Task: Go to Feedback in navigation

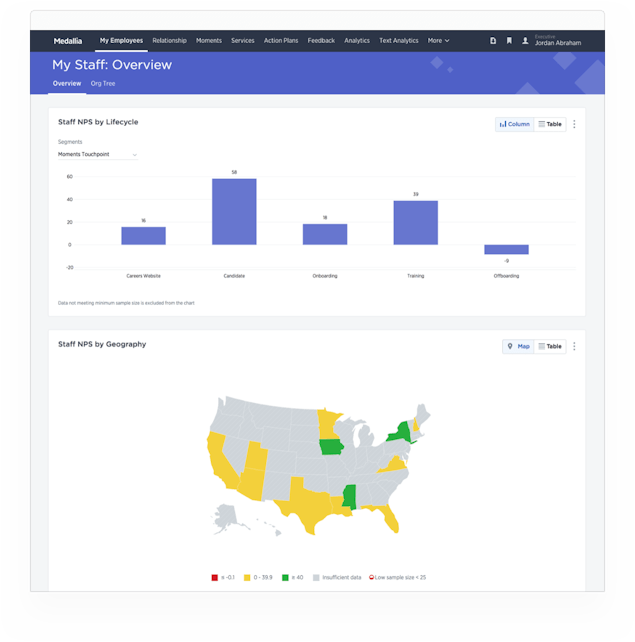Action: click(321, 41)
